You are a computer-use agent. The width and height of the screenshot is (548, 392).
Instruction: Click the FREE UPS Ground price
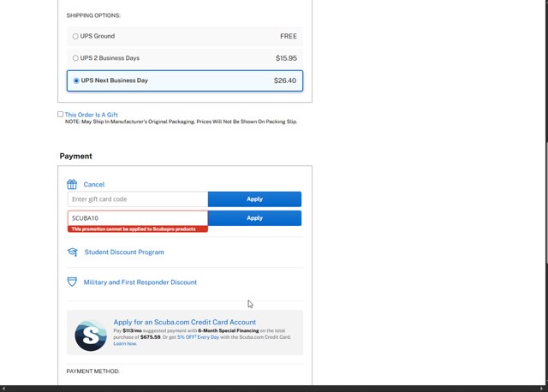pos(289,36)
